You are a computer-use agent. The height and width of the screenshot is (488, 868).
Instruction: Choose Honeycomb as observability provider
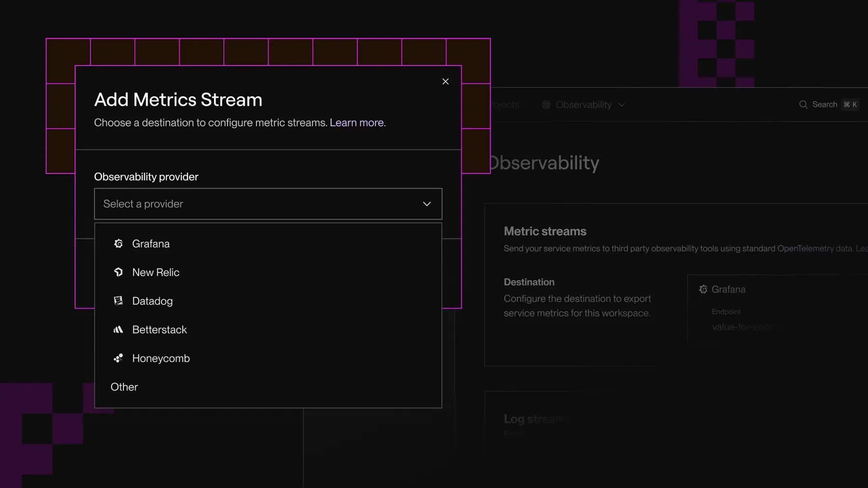[x=161, y=358]
